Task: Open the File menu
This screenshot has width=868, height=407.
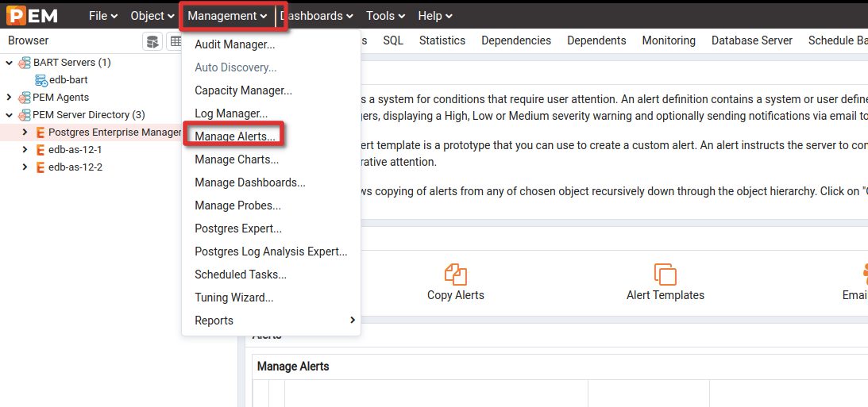Action: [103, 16]
